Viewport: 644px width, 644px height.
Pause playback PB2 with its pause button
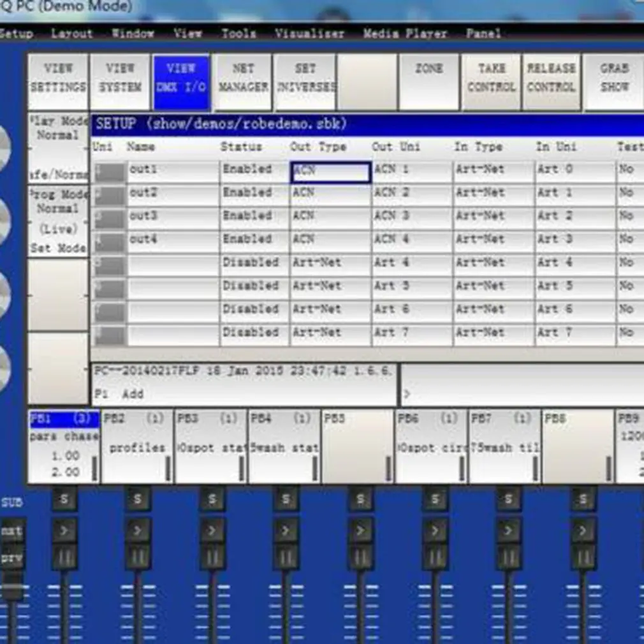(x=138, y=558)
